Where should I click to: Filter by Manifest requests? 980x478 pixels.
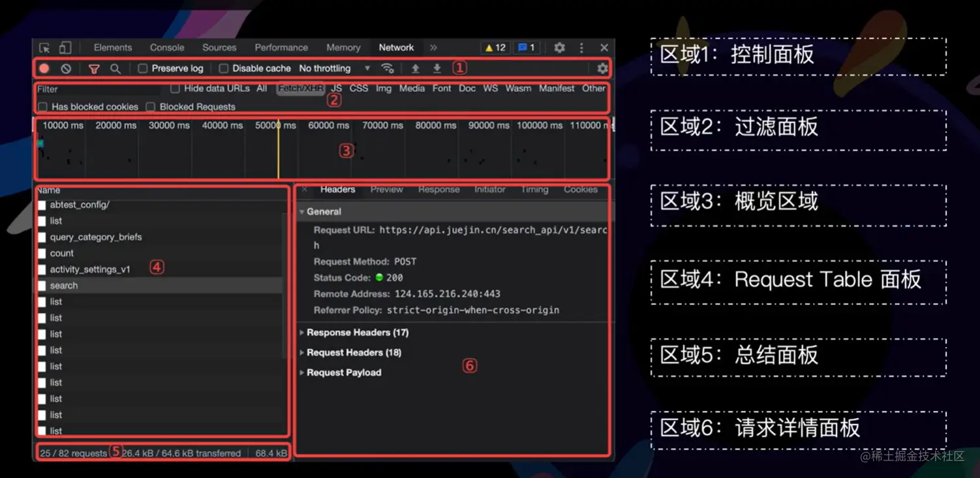[x=557, y=89]
